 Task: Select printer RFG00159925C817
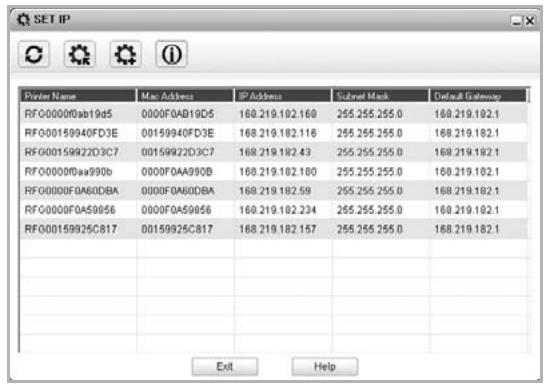71,229
